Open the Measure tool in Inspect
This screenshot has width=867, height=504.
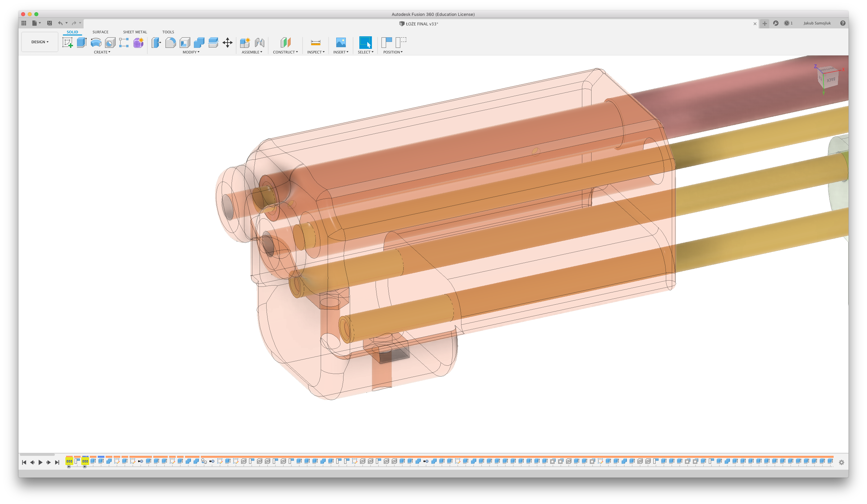(x=315, y=43)
